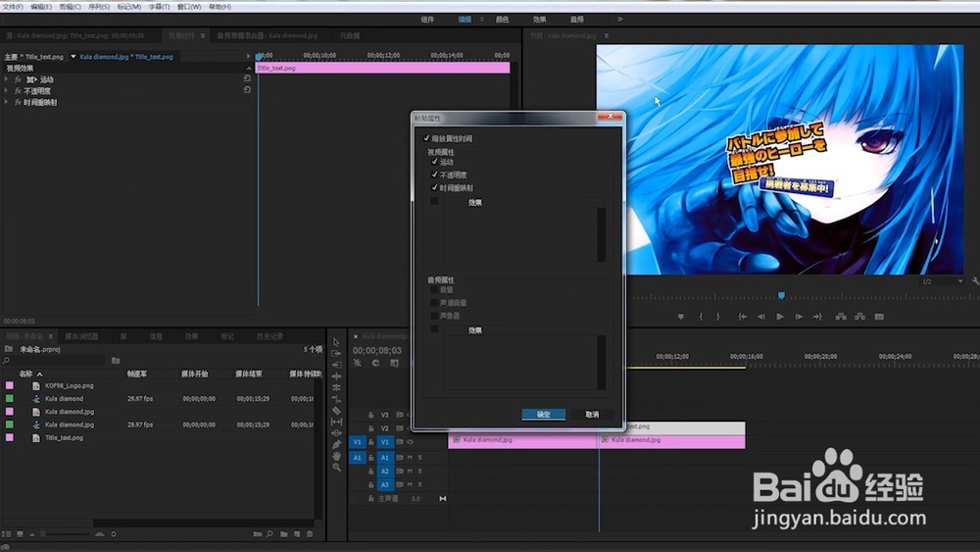
Task: Click the New Bin folder icon in Project panel
Action: pyautogui.click(x=284, y=534)
